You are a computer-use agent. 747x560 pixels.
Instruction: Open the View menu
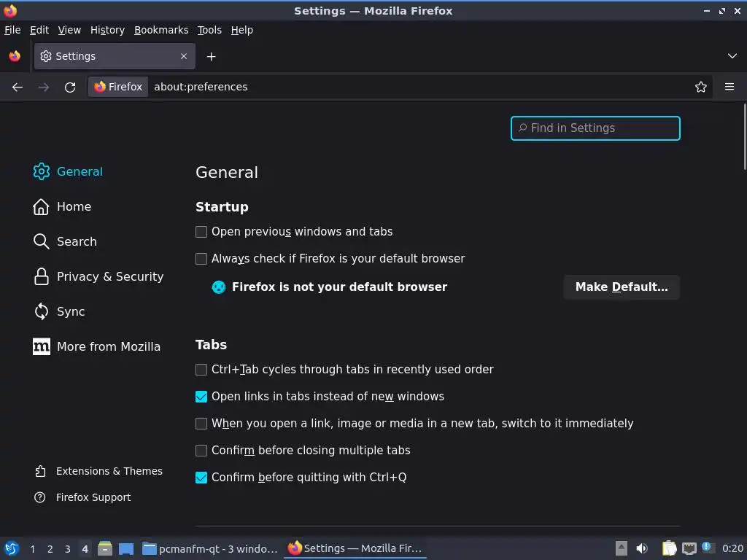(69, 30)
